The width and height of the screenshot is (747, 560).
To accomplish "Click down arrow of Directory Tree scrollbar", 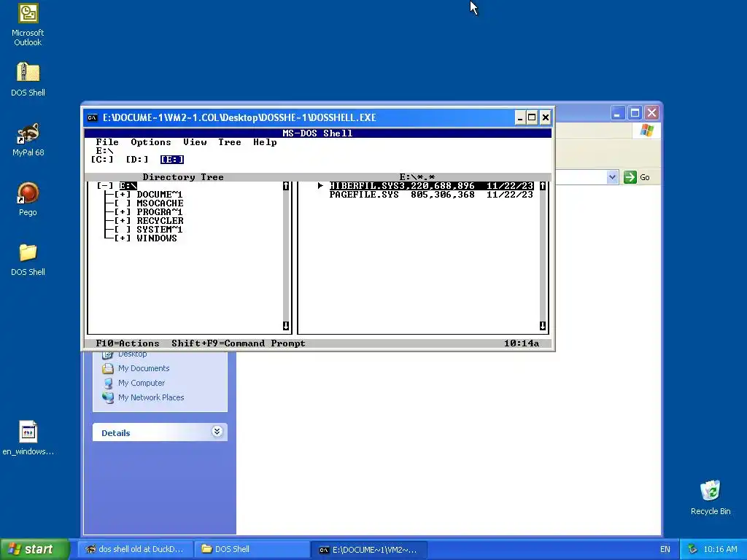I will tap(286, 326).
